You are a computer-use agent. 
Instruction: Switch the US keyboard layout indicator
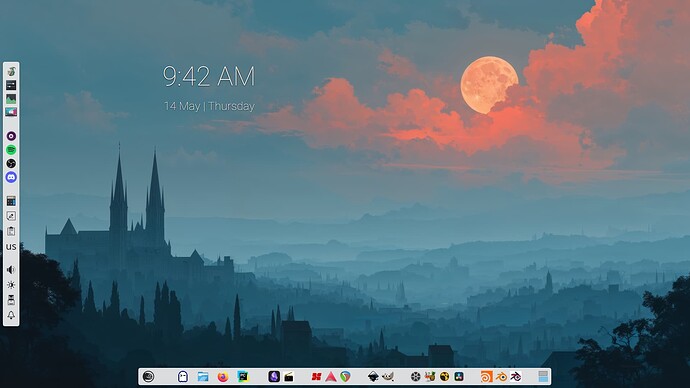click(11, 247)
